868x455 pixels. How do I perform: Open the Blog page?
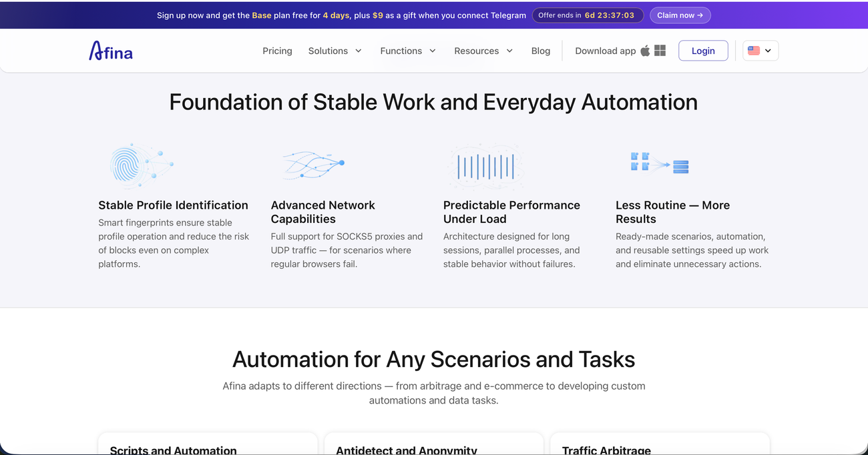click(541, 51)
